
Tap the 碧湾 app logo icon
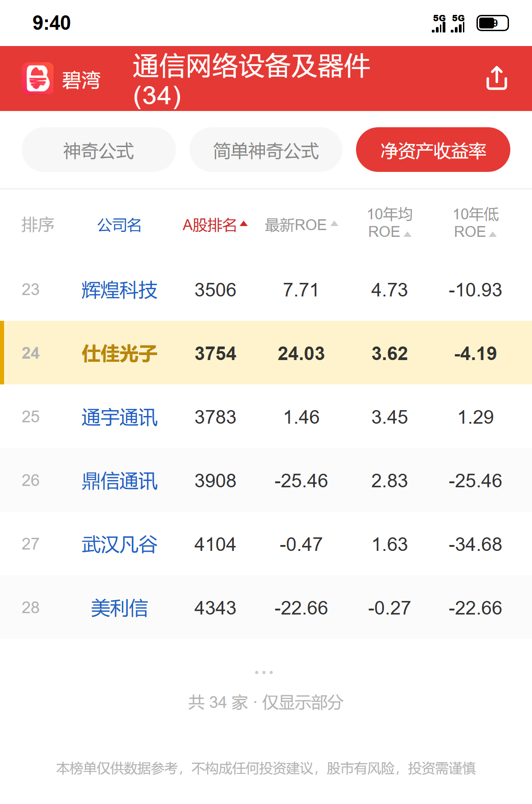(38, 79)
